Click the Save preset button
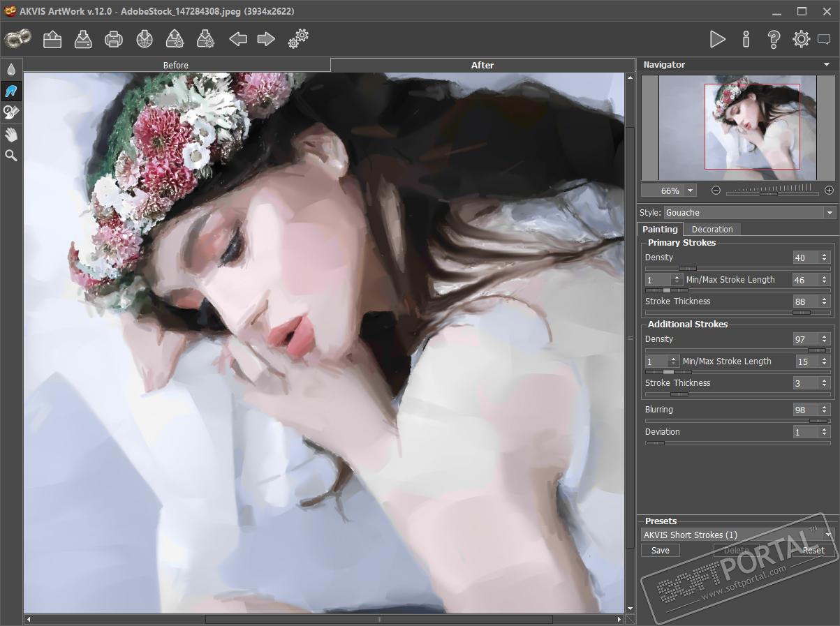 (x=660, y=550)
